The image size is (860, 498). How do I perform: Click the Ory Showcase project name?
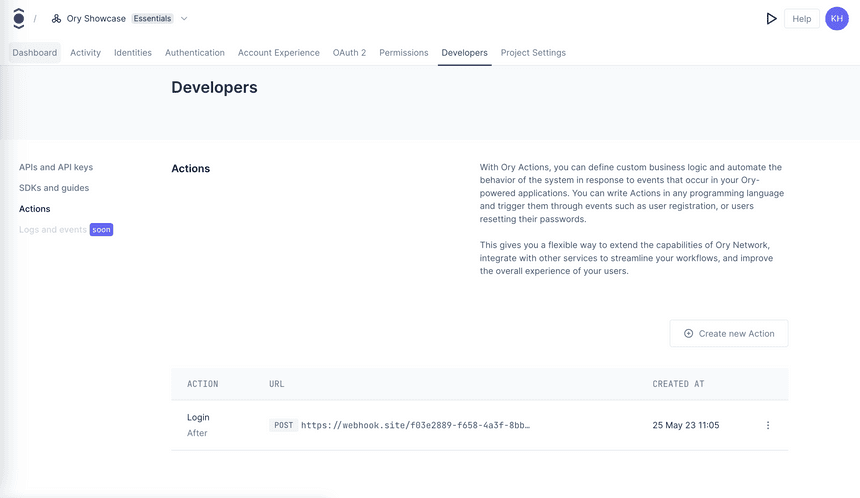pyautogui.click(x=96, y=19)
